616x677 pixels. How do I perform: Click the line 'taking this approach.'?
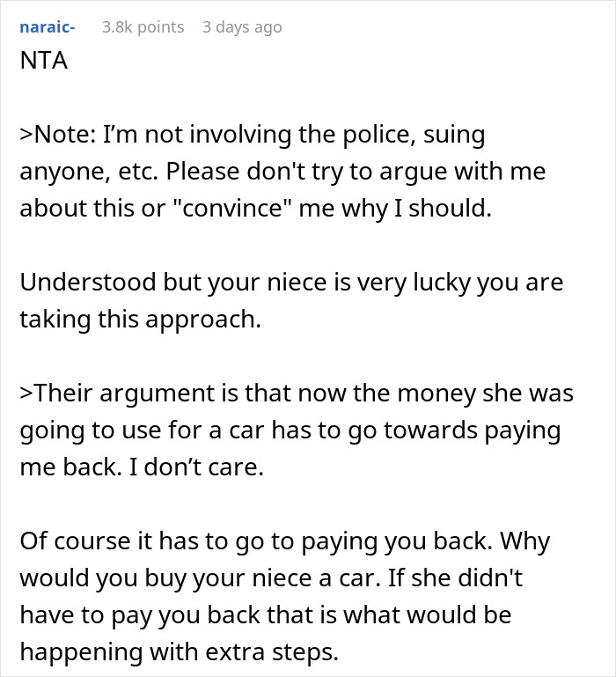141,320
